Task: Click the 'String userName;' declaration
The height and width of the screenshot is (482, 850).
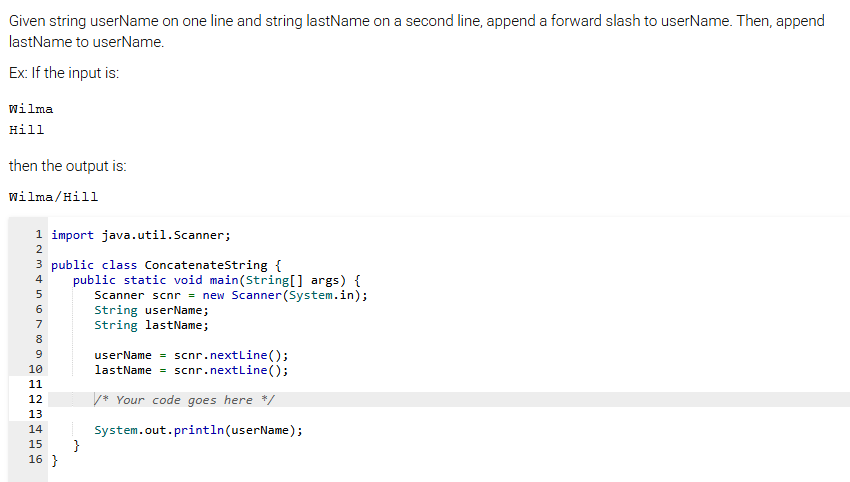Action: coord(151,310)
